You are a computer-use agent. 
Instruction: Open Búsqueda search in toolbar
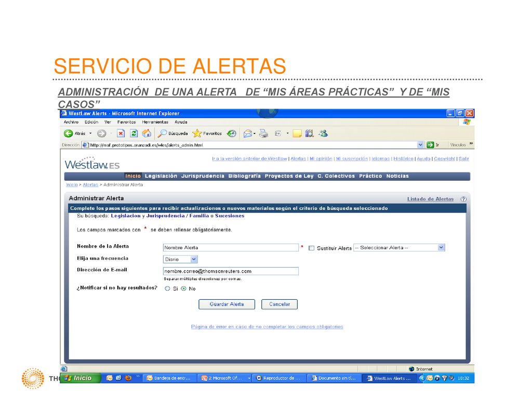172,134
